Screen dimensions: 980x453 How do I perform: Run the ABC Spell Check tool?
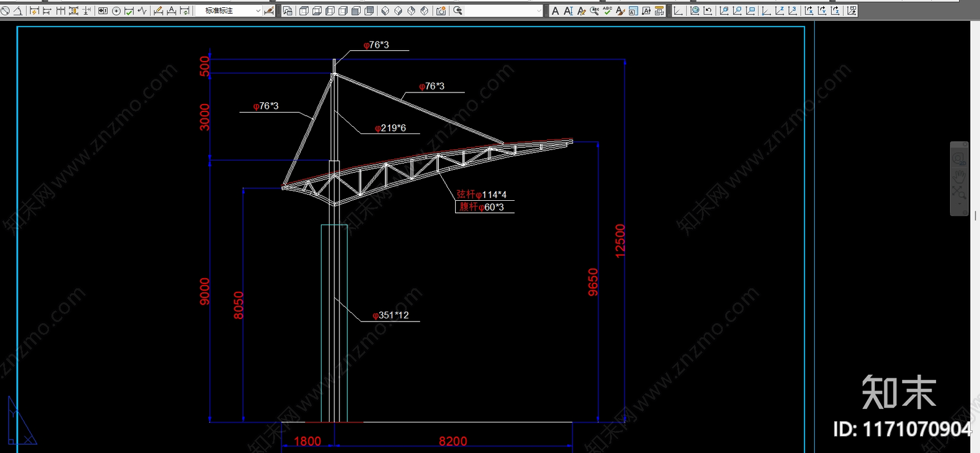pyautogui.click(x=607, y=10)
